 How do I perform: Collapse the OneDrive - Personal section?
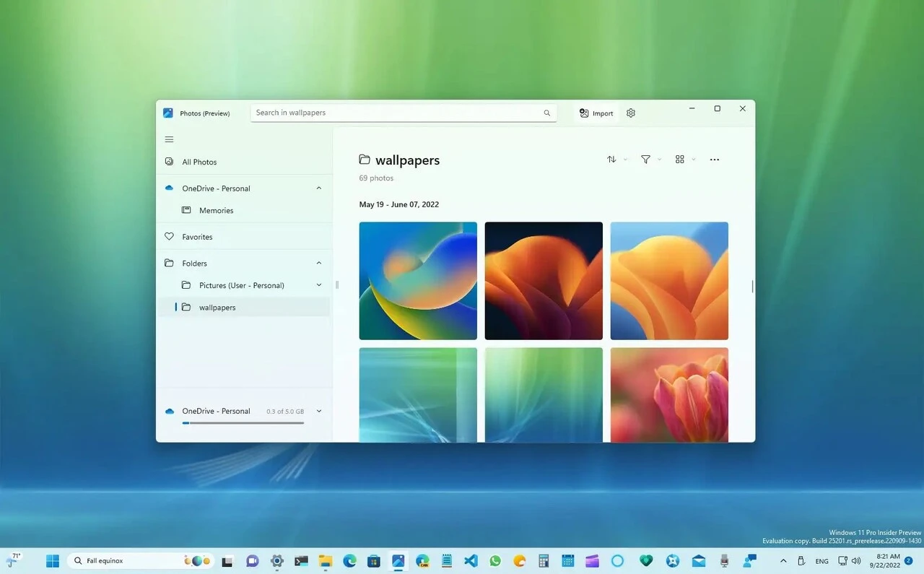[x=318, y=188]
